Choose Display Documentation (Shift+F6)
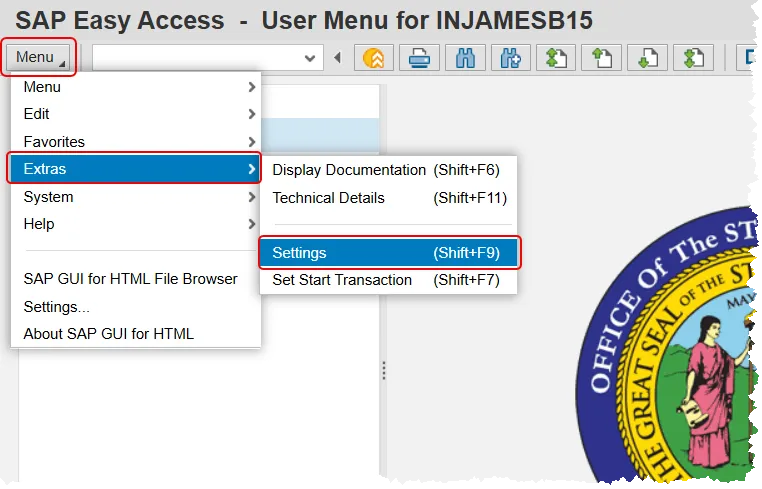762x489 pixels. click(388, 170)
